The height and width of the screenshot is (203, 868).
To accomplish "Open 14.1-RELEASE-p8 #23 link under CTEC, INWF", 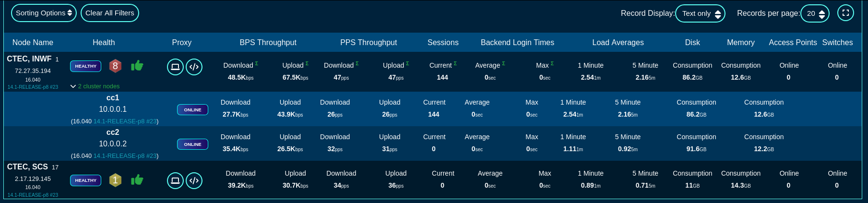I will [x=33, y=87].
